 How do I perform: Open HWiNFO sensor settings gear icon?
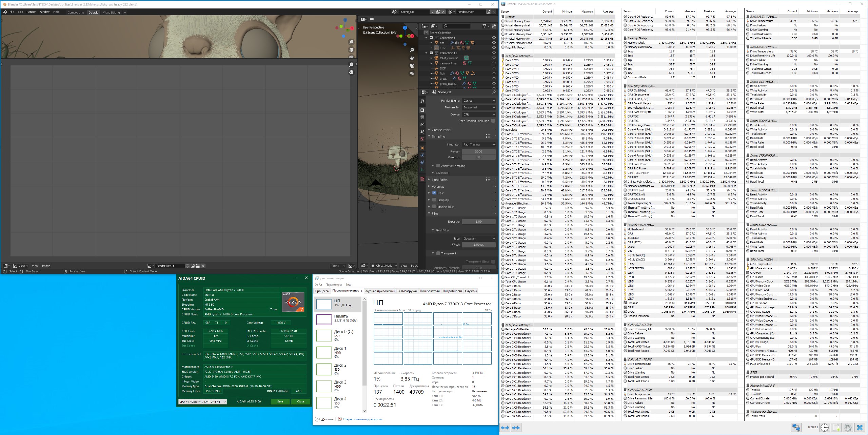pyautogui.click(x=848, y=427)
